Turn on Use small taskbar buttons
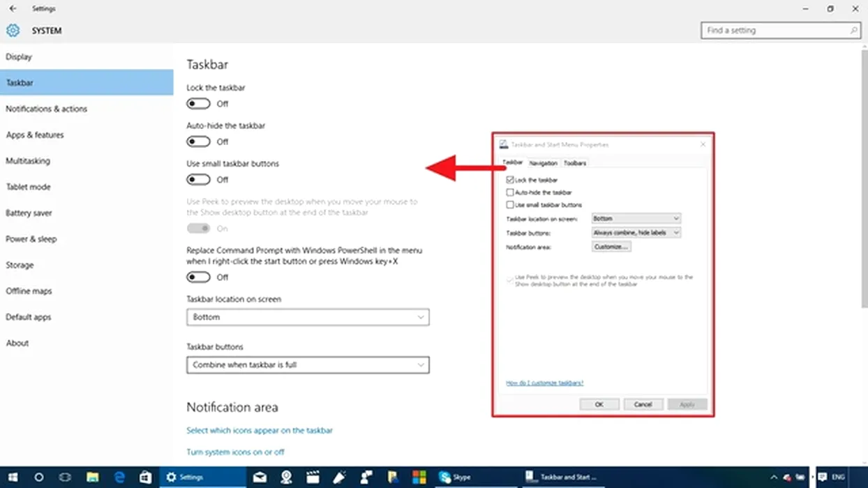 [x=198, y=179]
